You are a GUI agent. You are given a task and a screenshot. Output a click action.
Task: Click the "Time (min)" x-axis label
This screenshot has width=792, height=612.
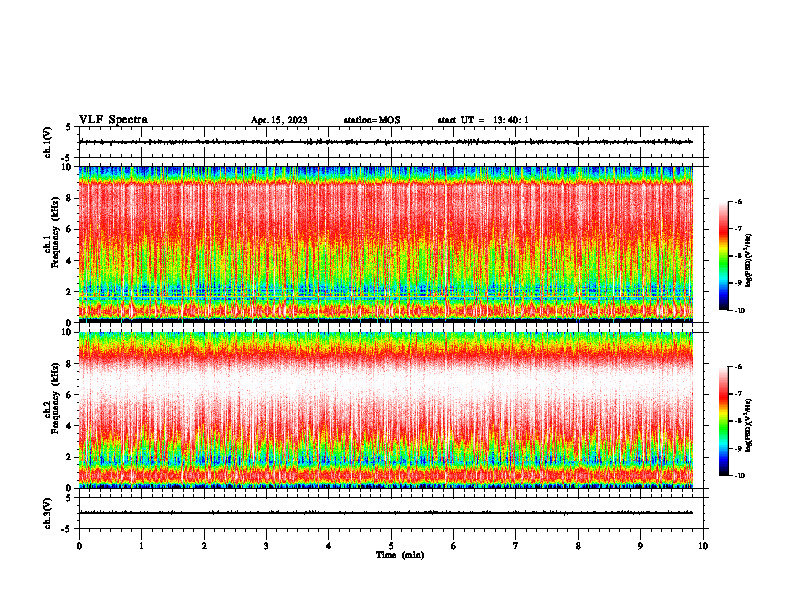pyautogui.click(x=400, y=555)
